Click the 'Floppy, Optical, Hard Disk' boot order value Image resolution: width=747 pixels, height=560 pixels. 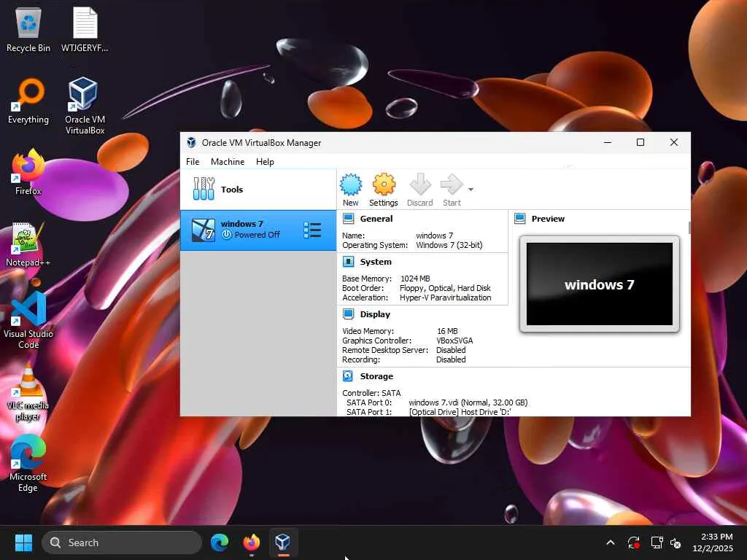(445, 288)
